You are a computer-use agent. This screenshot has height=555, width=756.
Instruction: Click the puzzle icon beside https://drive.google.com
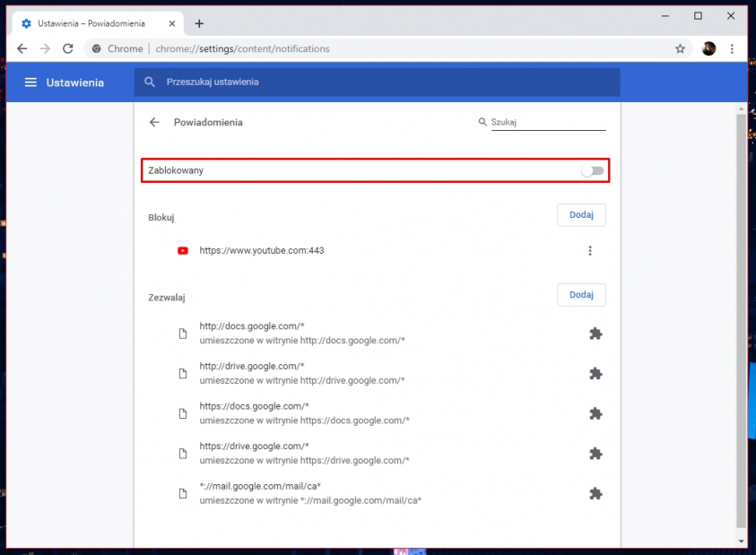pyautogui.click(x=595, y=454)
